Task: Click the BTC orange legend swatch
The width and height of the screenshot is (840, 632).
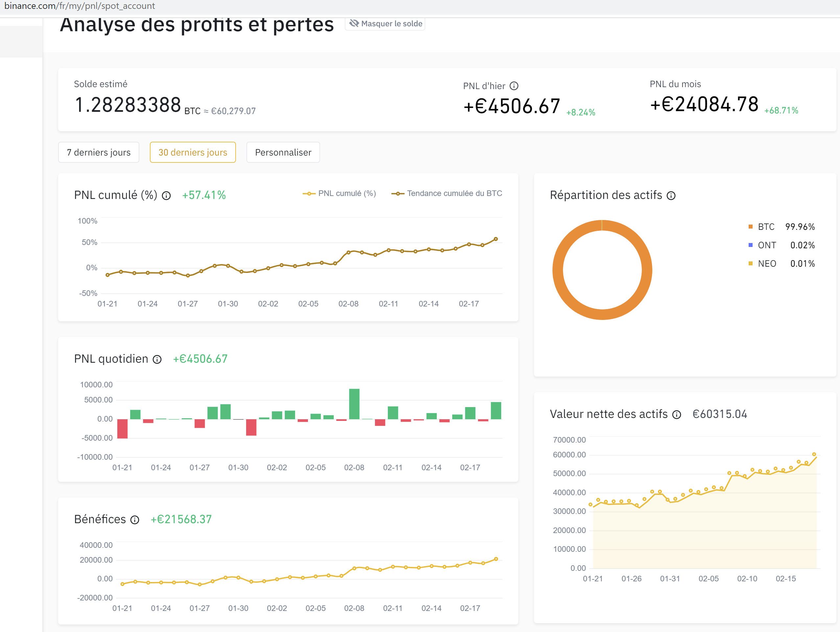Action: (750, 227)
